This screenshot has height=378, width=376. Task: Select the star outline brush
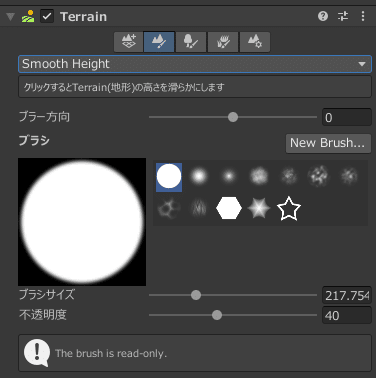(x=289, y=209)
